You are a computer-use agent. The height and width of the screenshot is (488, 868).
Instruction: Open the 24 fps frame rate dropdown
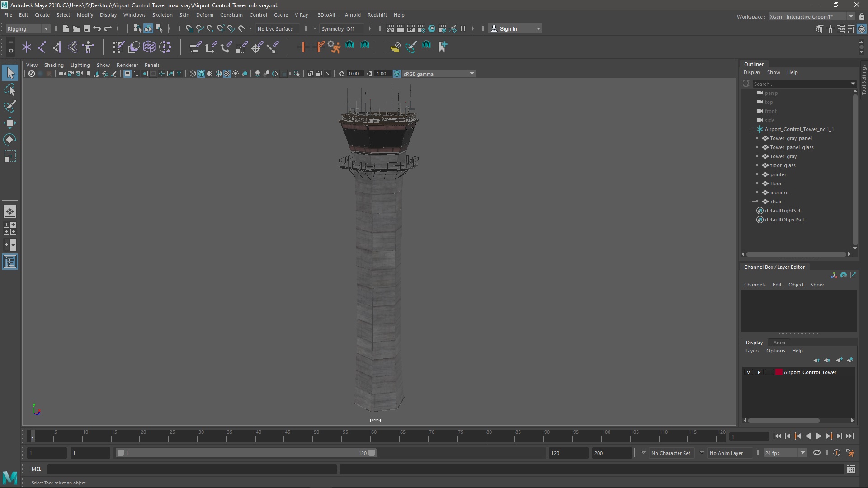[785, 453]
